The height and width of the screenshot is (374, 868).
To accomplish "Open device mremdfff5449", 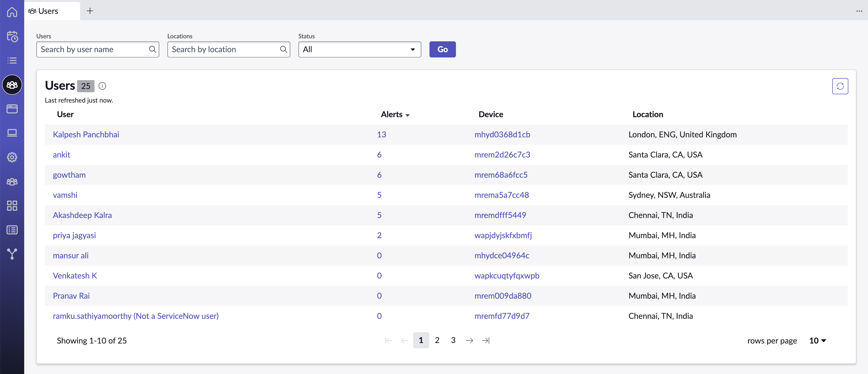I will 500,215.
